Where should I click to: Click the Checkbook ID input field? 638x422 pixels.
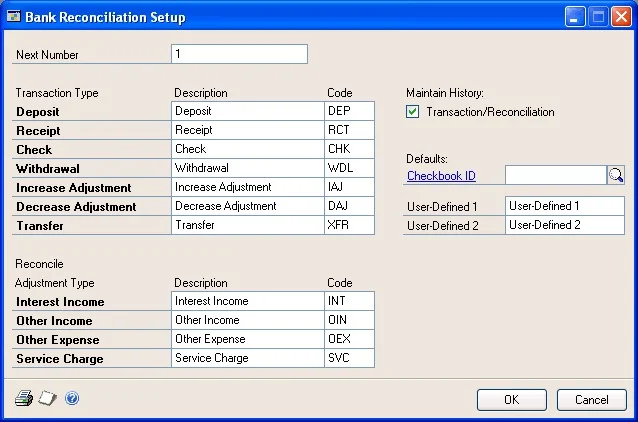pos(555,175)
